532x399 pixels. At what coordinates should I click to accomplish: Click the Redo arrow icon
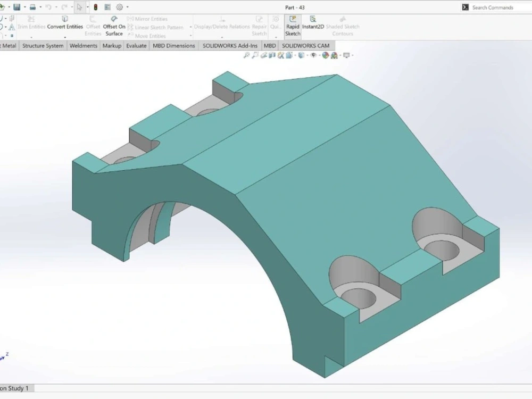(x=64, y=7)
